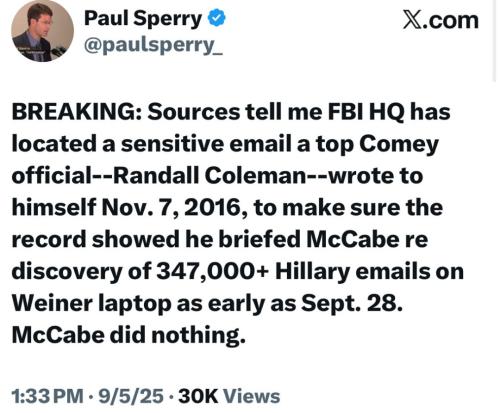Image resolution: width=500 pixels, height=413 pixels.
Task: Click the word Comey in tweet
Action: click(x=399, y=144)
